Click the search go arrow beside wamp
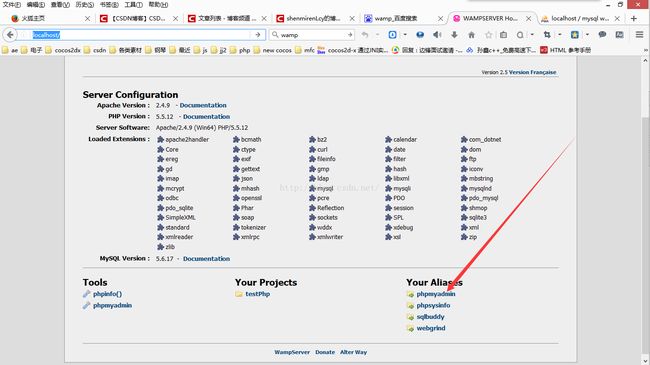Screen dimensions: 650x365 [350, 35]
